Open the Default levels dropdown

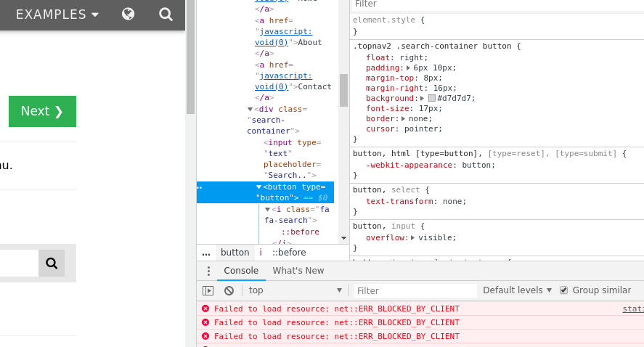(x=517, y=290)
